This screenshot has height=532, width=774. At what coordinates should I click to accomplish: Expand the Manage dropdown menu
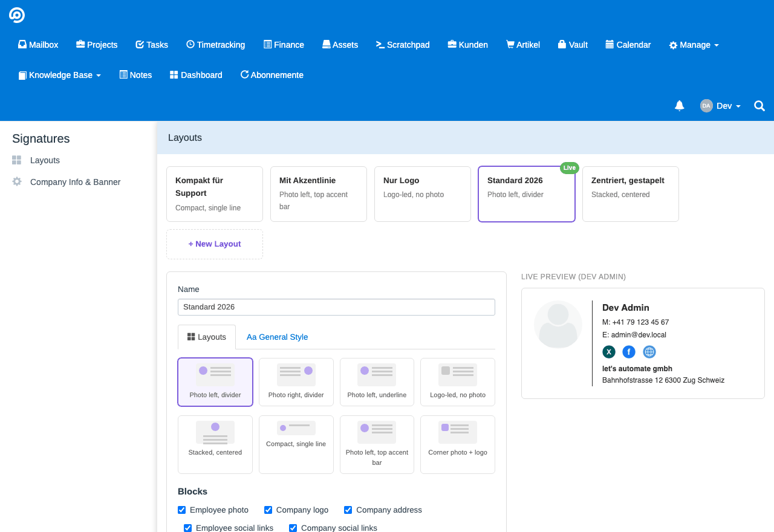coord(694,45)
